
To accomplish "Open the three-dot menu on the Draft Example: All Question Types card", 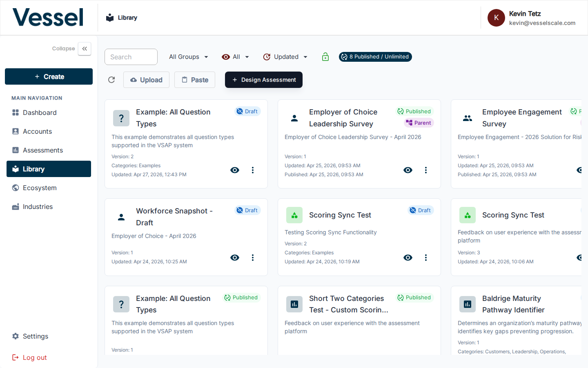I will coord(253,170).
